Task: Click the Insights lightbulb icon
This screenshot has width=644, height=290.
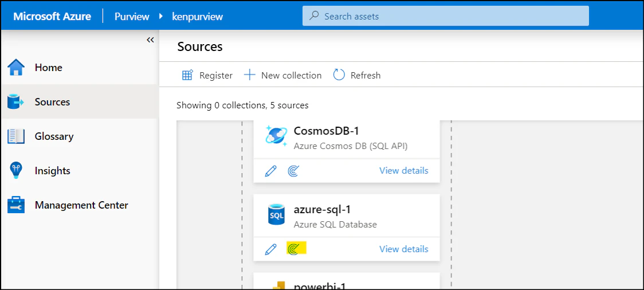Action: tap(16, 171)
